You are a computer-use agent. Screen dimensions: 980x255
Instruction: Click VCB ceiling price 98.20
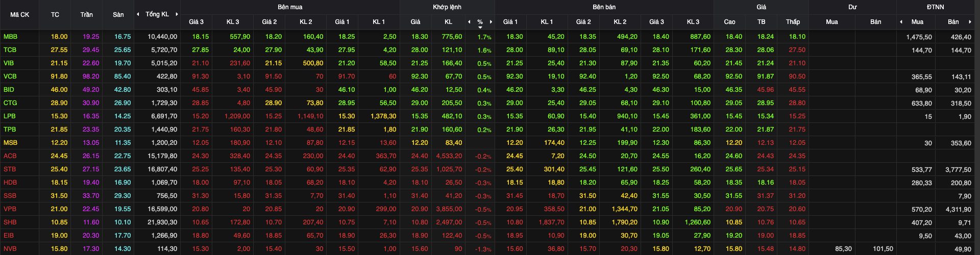tap(91, 76)
